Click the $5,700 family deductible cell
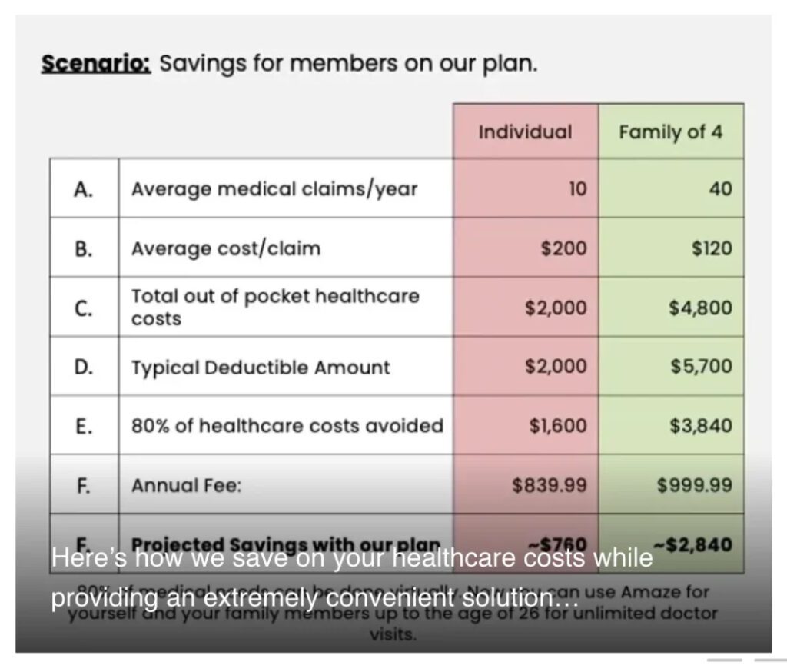Viewport: 787px width, 672px height. [701, 367]
